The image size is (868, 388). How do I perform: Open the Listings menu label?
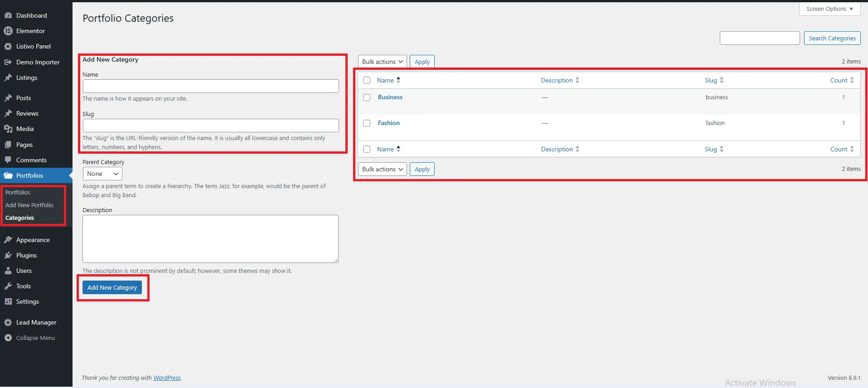[x=27, y=78]
